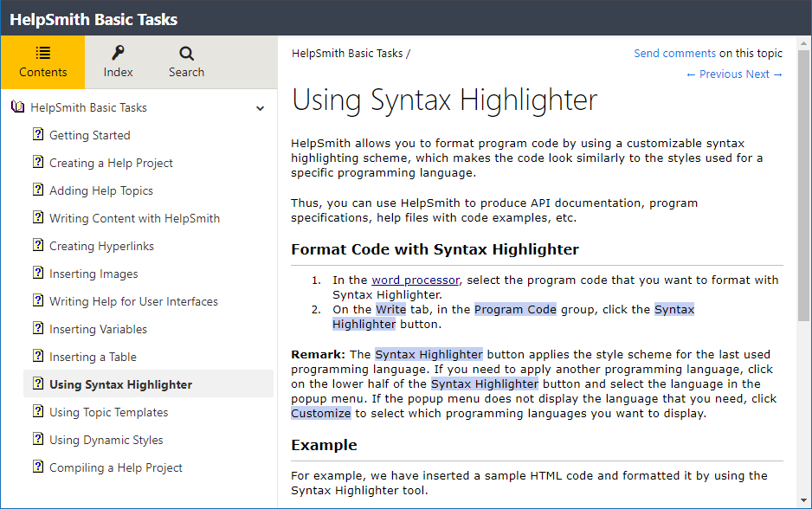Screen dimensions: 812x509
Task: Go to the Next topic link
Action: pyautogui.click(x=764, y=74)
